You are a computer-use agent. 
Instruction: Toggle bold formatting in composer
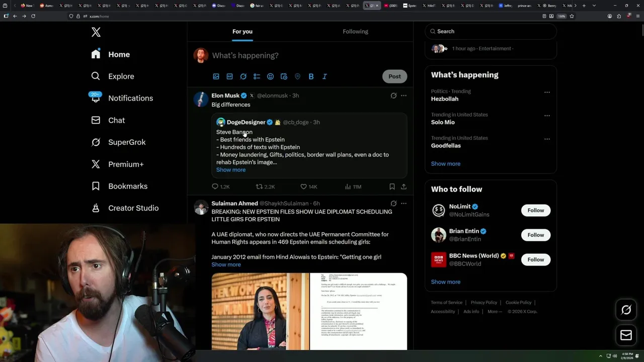311,76
